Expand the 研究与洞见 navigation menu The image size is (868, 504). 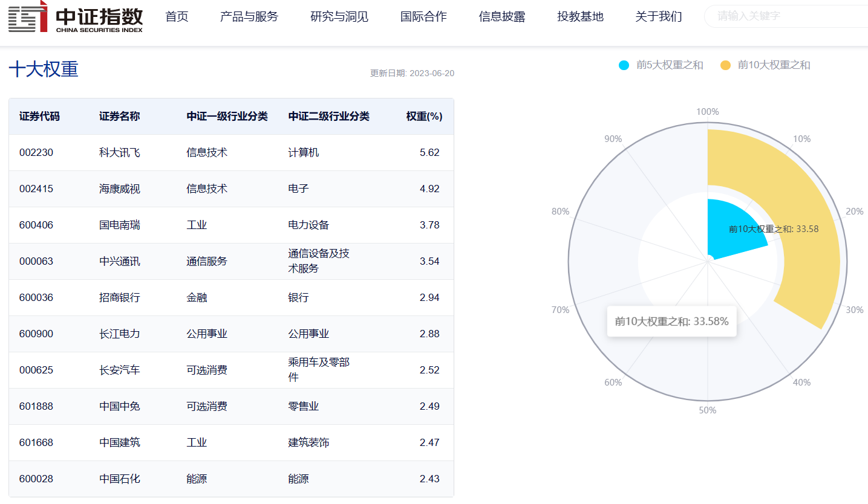click(x=339, y=17)
